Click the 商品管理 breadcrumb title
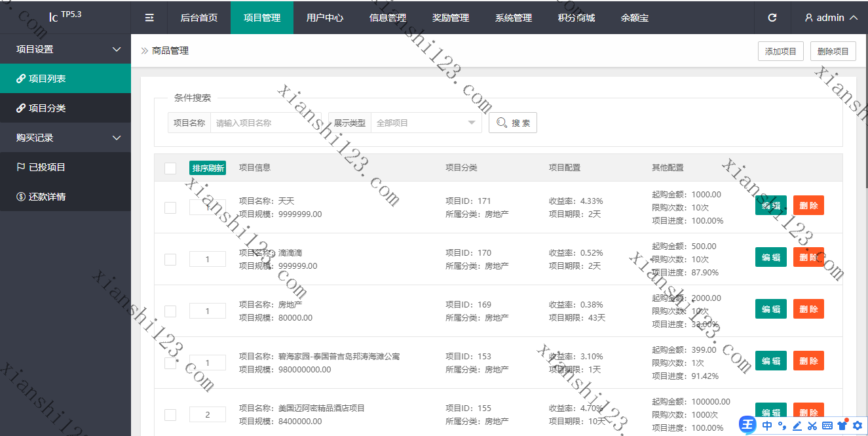Image resolution: width=868 pixels, height=436 pixels. point(170,50)
